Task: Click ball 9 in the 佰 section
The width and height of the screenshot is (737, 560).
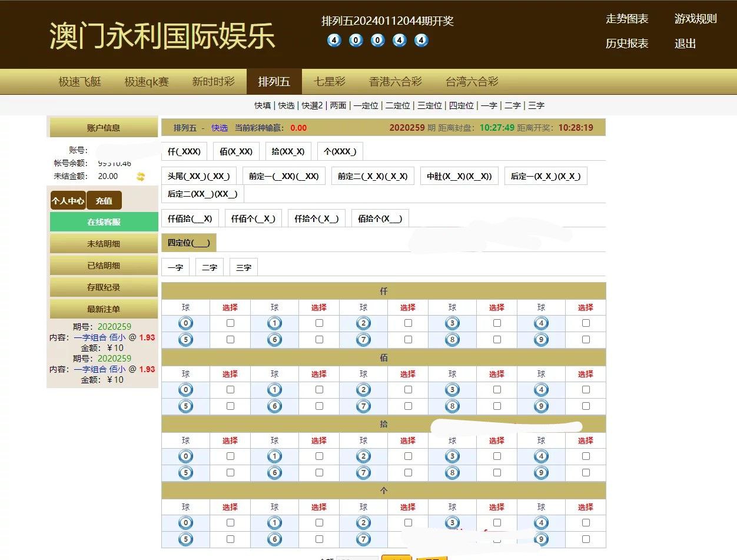Action: tap(541, 406)
